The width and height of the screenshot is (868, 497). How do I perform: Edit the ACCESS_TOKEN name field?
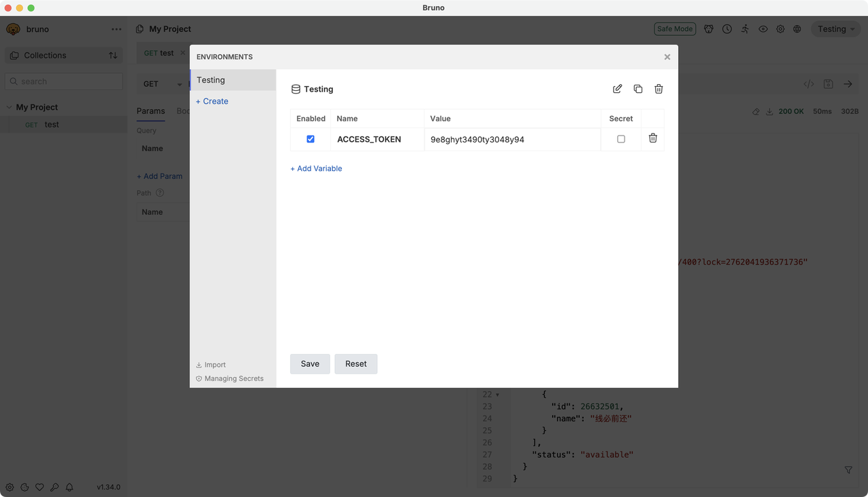coord(377,139)
